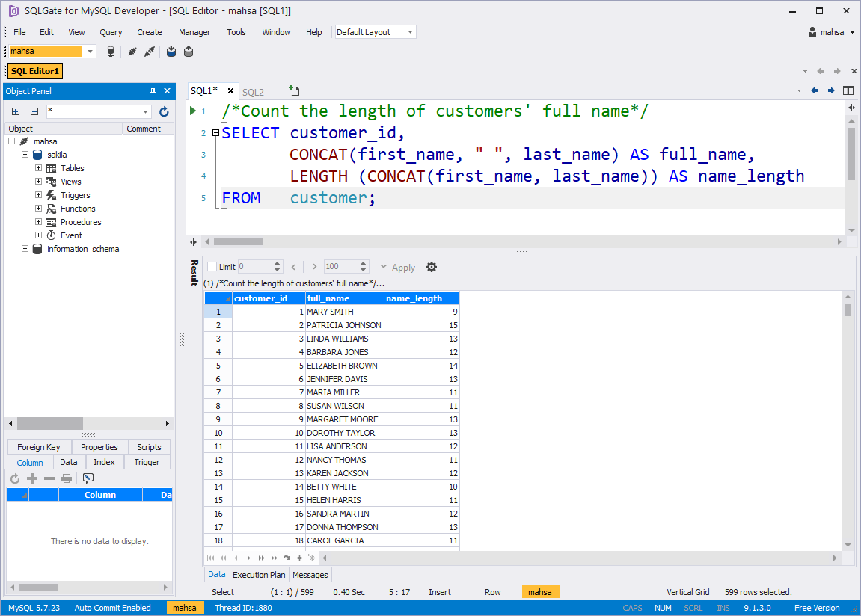Screen dimensions: 861x616
Task: Sort by name_length column header
Action: click(x=422, y=298)
